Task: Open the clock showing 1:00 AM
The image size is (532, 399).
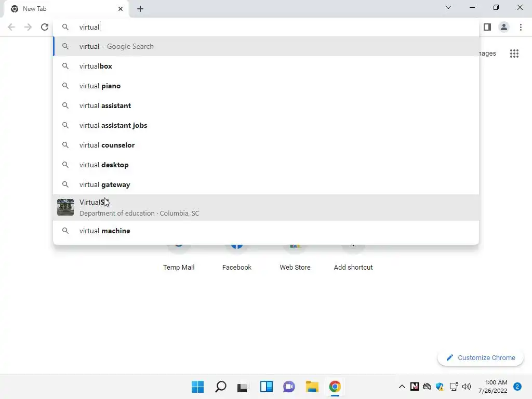Action: pos(493,387)
